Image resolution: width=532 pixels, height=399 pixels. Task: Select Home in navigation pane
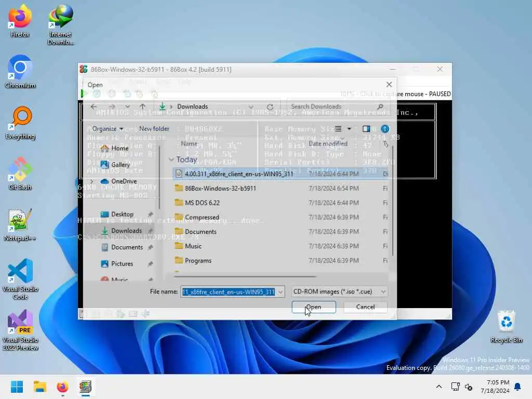(120, 148)
